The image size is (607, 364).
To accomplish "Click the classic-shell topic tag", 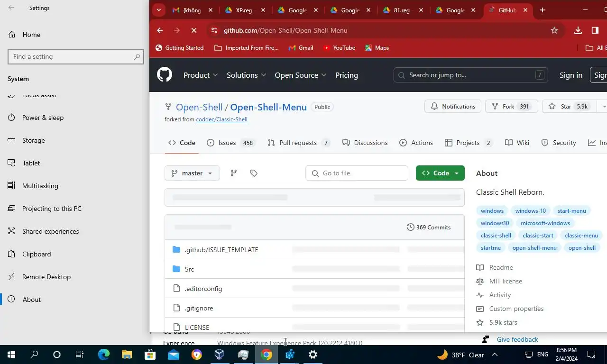I will coord(496,236).
